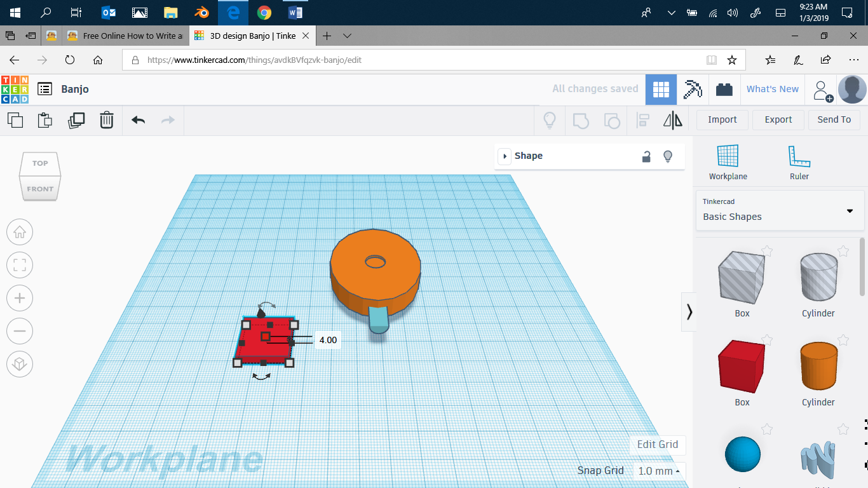Expand Windows system tray hidden icons
868x488 pixels.
tap(671, 12)
